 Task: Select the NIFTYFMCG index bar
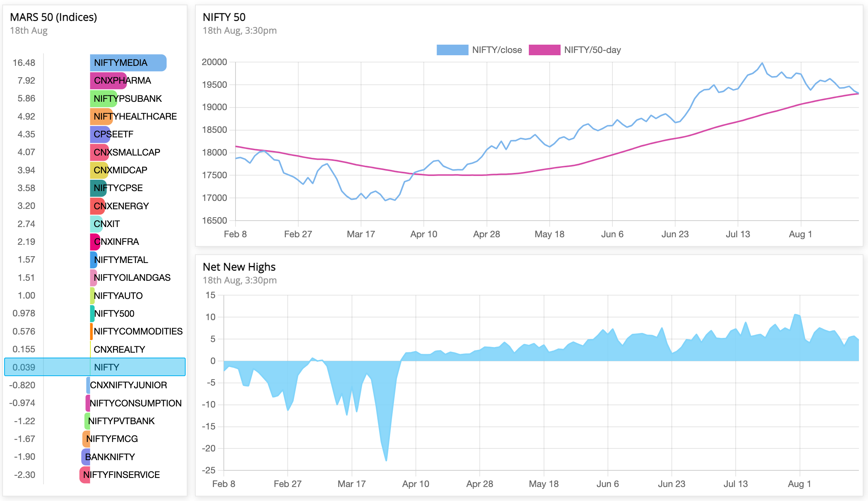(86, 439)
